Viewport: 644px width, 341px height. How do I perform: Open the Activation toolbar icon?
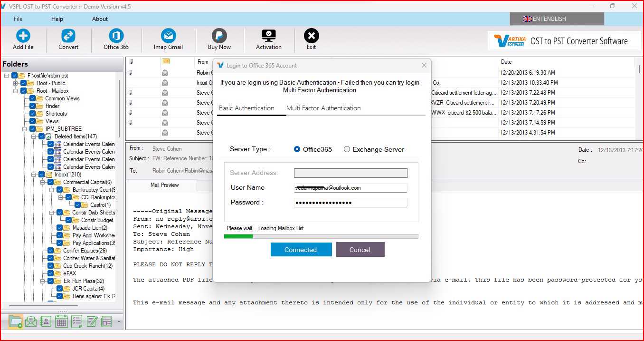(x=269, y=36)
